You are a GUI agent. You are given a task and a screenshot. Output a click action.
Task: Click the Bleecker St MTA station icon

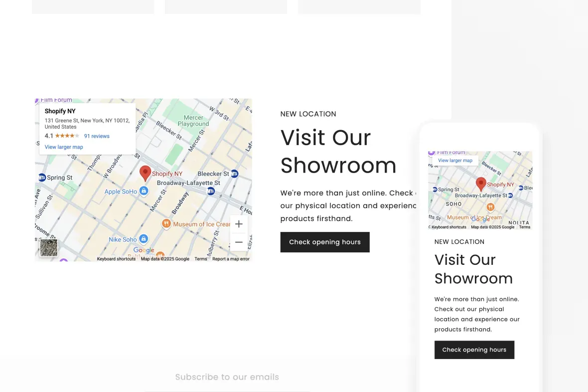pyautogui.click(x=234, y=174)
